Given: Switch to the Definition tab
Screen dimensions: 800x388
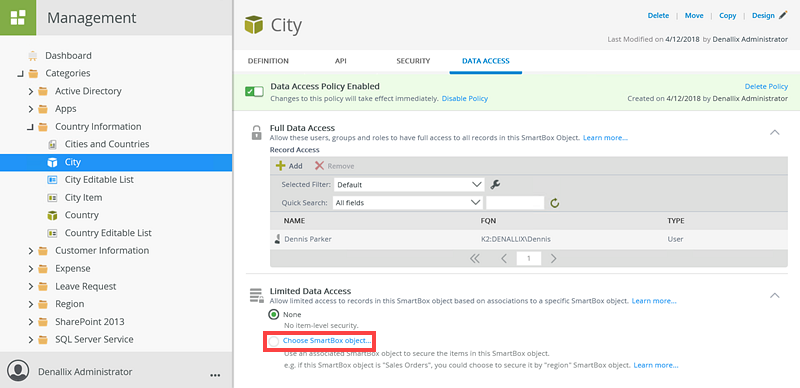Looking at the screenshot, I should pyautogui.click(x=268, y=61).
